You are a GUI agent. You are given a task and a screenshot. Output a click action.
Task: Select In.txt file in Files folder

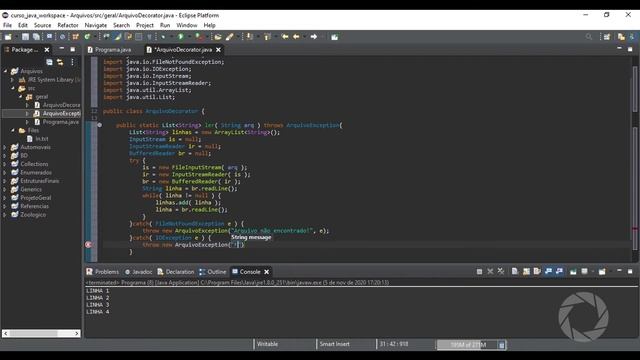point(38,139)
